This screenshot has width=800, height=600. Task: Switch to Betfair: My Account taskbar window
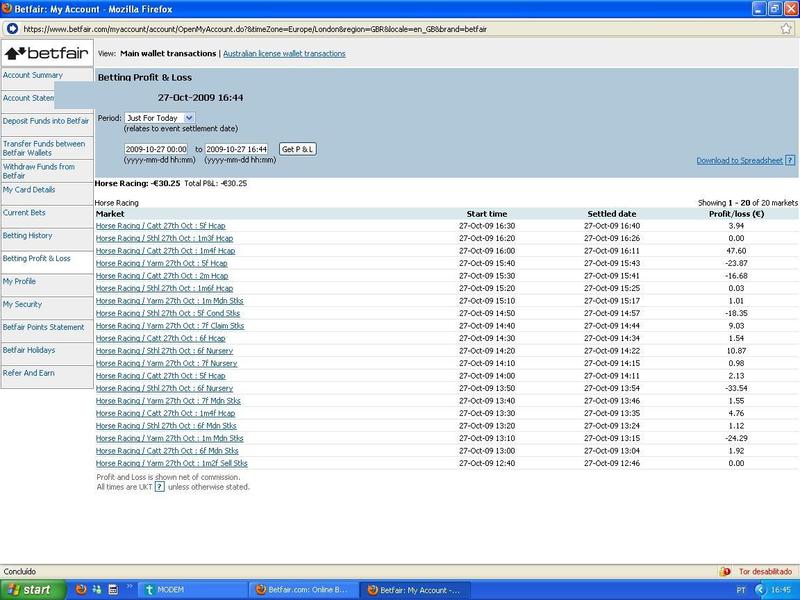click(415, 590)
